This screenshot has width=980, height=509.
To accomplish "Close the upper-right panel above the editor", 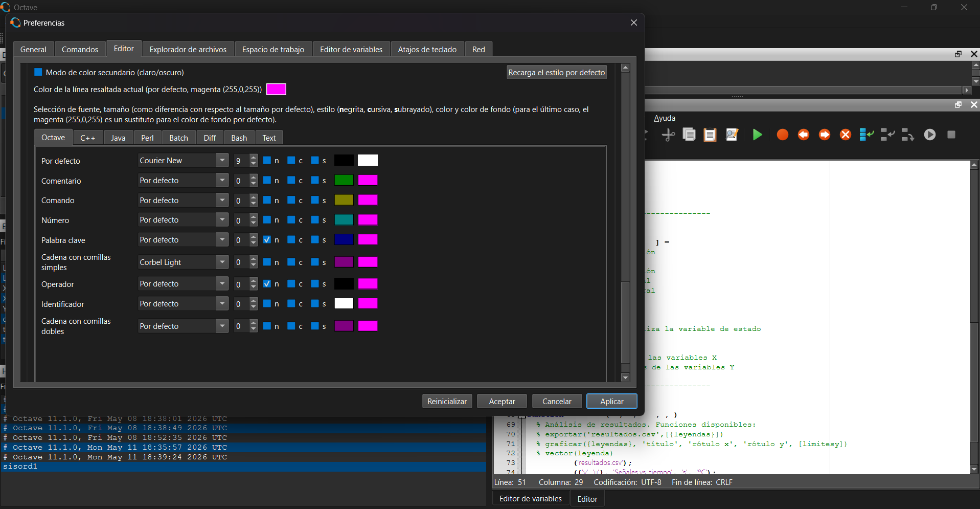I will (974, 54).
